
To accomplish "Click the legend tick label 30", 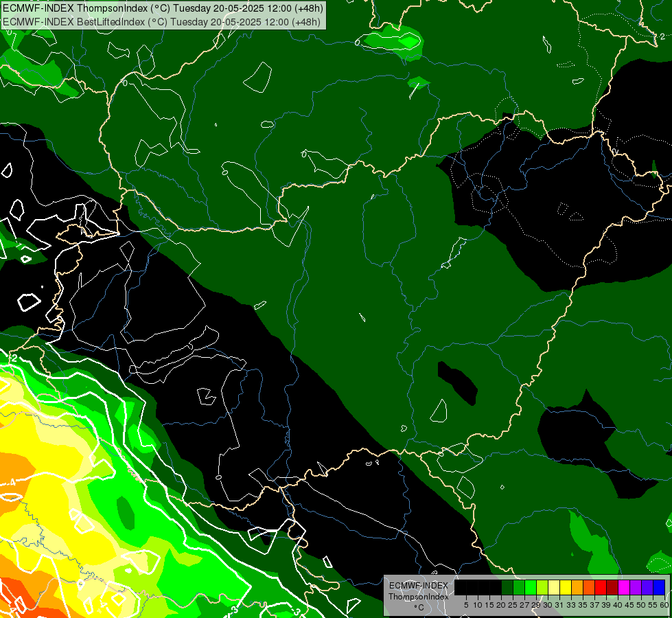I will coord(548,605).
